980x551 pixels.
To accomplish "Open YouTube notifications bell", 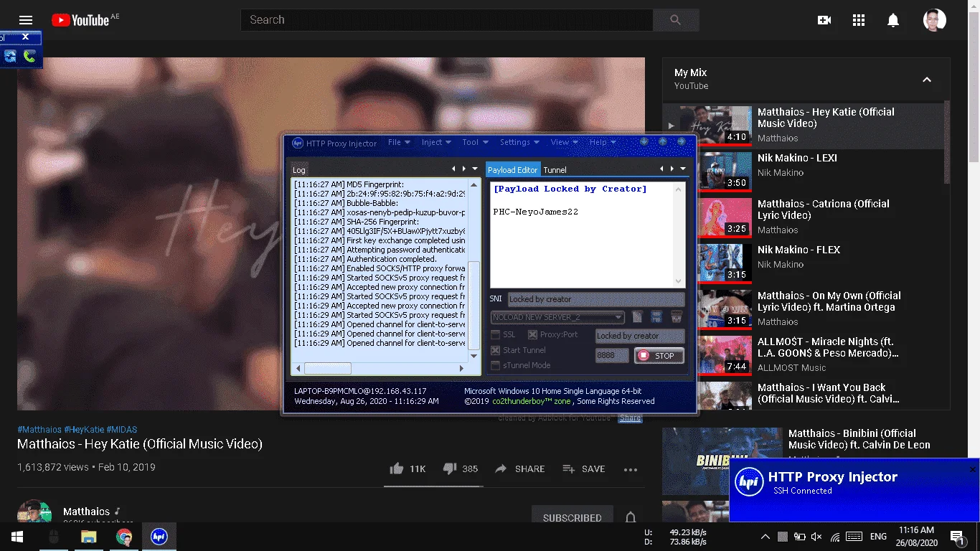I will (893, 20).
